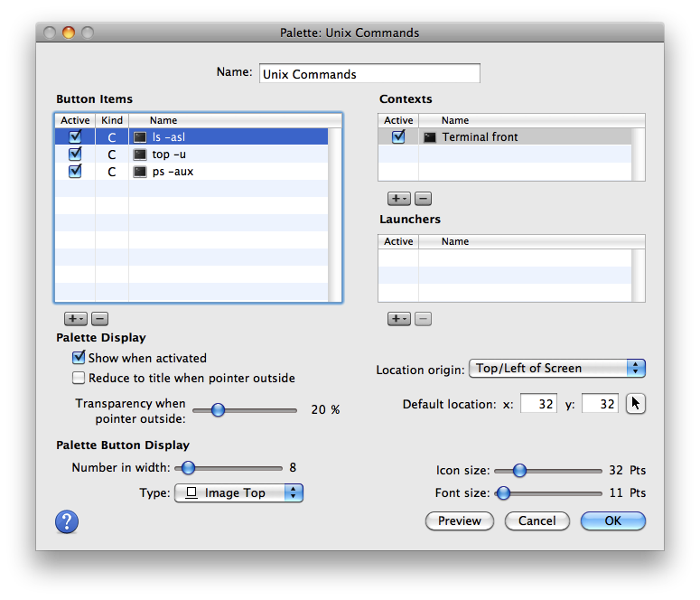The height and width of the screenshot is (600, 700).
Task: Click the Terminal front context icon
Action: [x=429, y=137]
